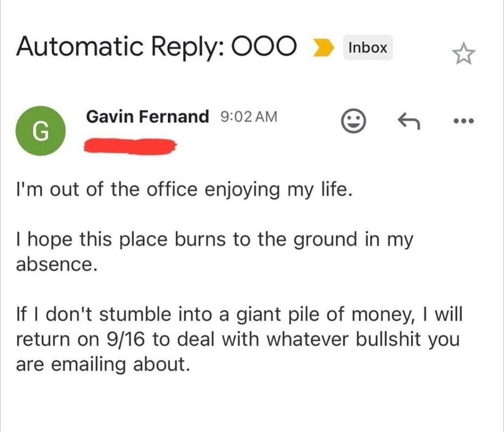Select the Inbox label chip
Viewport: 504px width, 432px height.
pyautogui.click(x=368, y=48)
